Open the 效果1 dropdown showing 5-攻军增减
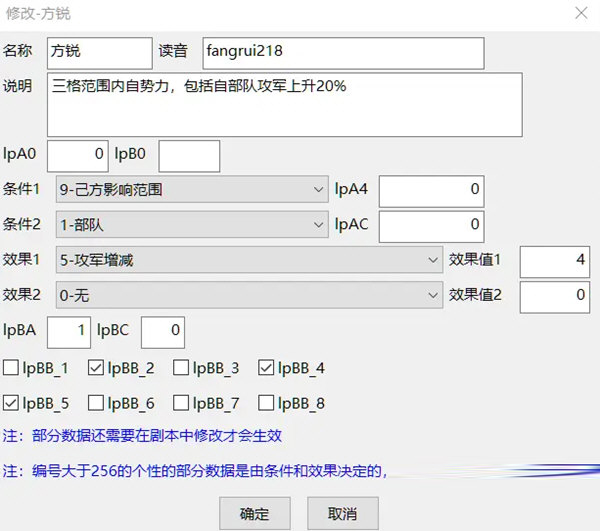Screen dimensions: 600x531 (249, 260)
